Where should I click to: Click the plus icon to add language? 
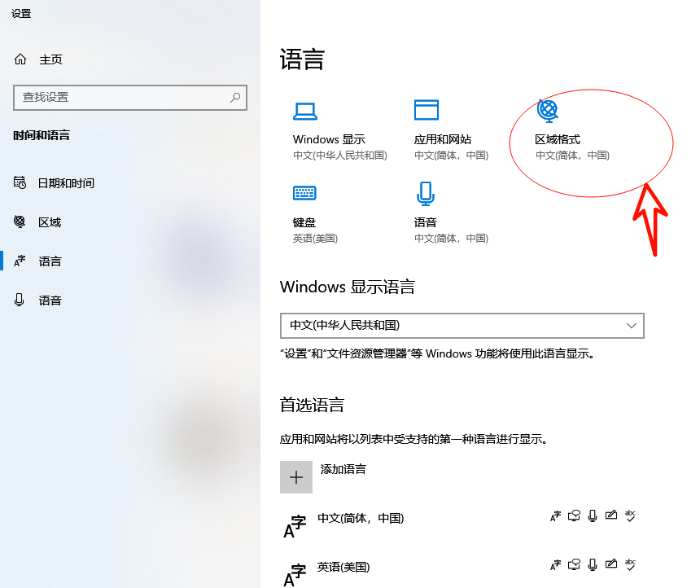pos(296,477)
